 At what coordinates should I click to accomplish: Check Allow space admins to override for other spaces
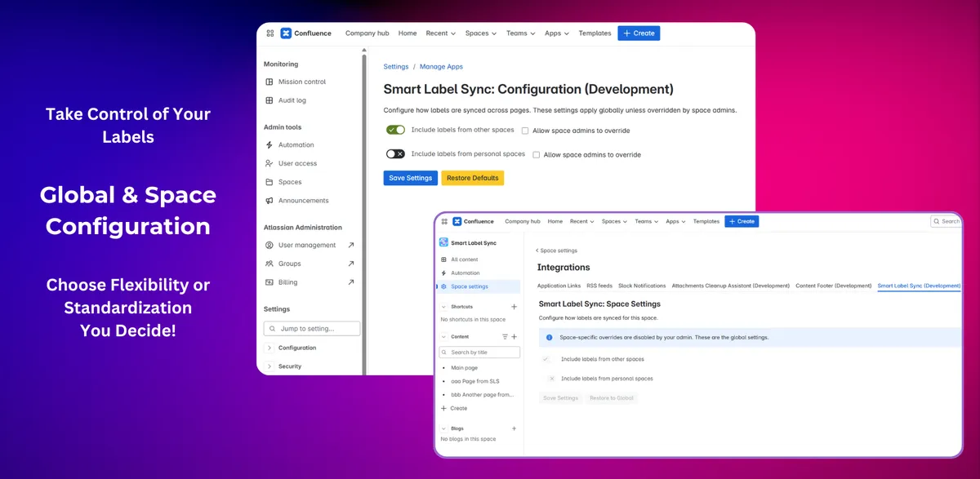(x=525, y=131)
